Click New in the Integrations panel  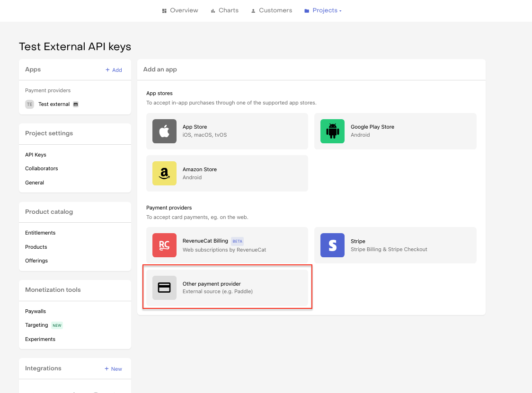click(x=113, y=369)
